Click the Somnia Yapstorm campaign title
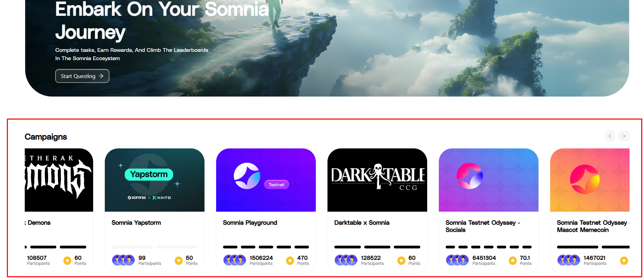Image resolution: width=644 pixels, height=279 pixels. tap(136, 223)
